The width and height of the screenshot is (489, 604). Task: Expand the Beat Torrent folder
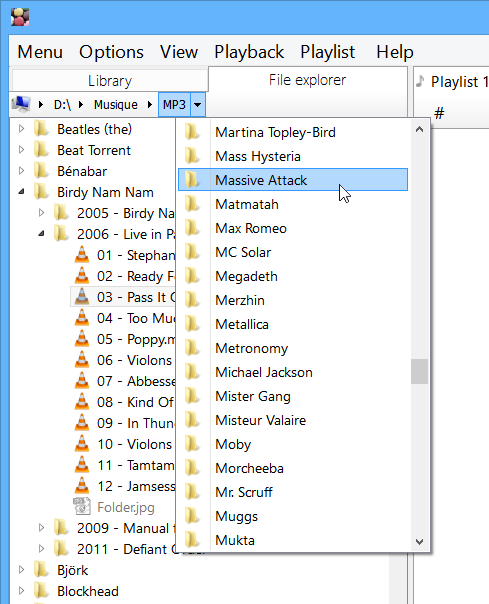22,150
